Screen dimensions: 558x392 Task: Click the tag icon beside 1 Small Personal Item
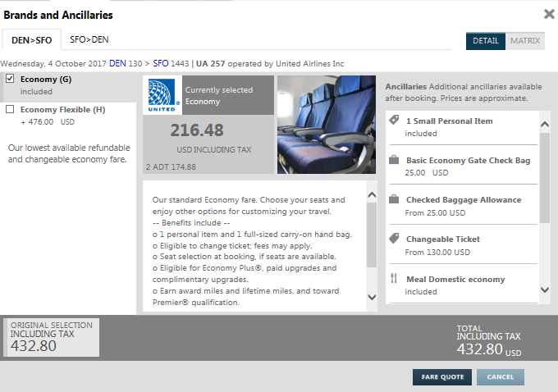point(394,120)
